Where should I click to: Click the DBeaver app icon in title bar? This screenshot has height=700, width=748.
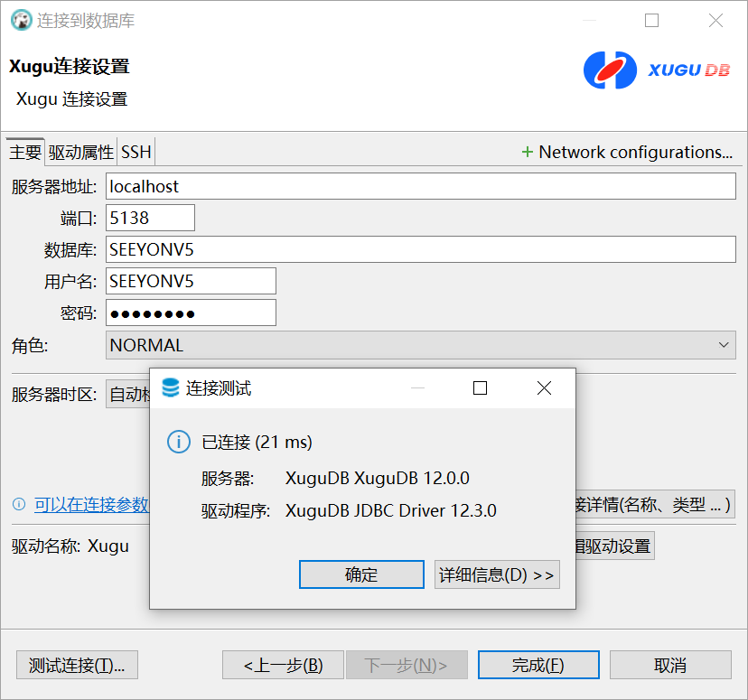coord(22,21)
